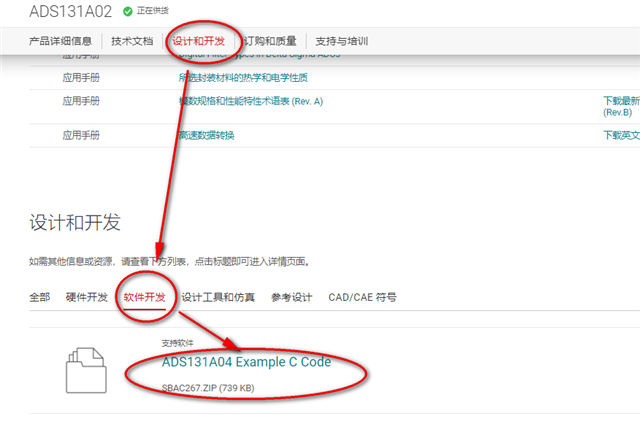Click the 应用手册 label in 高速数据转换 row
This screenshot has width=640, height=440.
pos(81,135)
